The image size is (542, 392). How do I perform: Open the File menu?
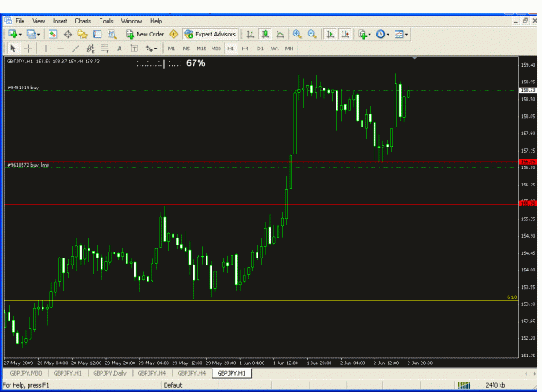tap(20, 21)
